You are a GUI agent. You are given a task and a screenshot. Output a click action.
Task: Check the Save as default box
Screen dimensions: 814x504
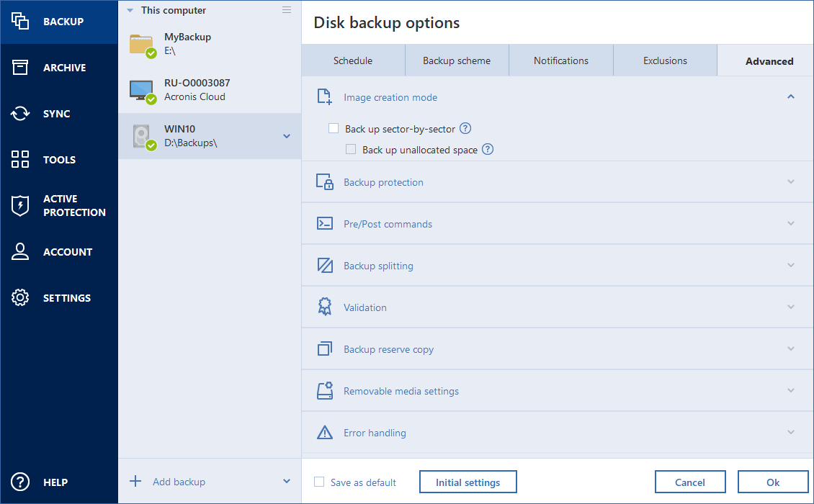(x=319, y=482)
